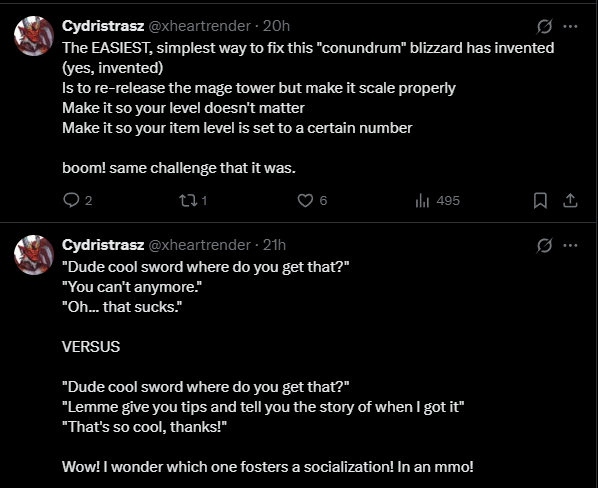The image size is (598, 488).
Task: Reply to the mage tower tweet
Action: [x=77, y=200]
